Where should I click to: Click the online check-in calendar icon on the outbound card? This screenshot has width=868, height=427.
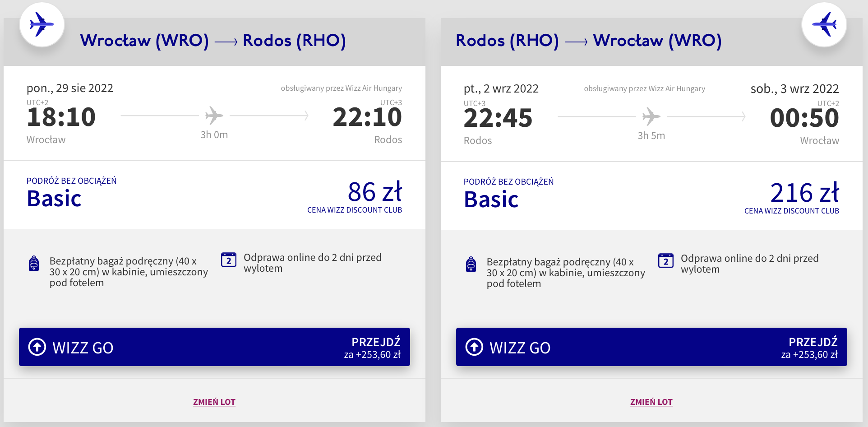point(229,260)
